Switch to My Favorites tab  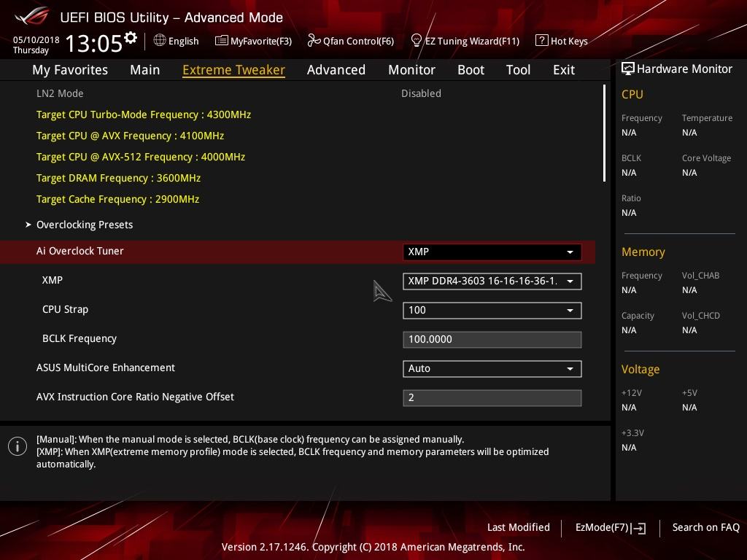coord(70,70)
